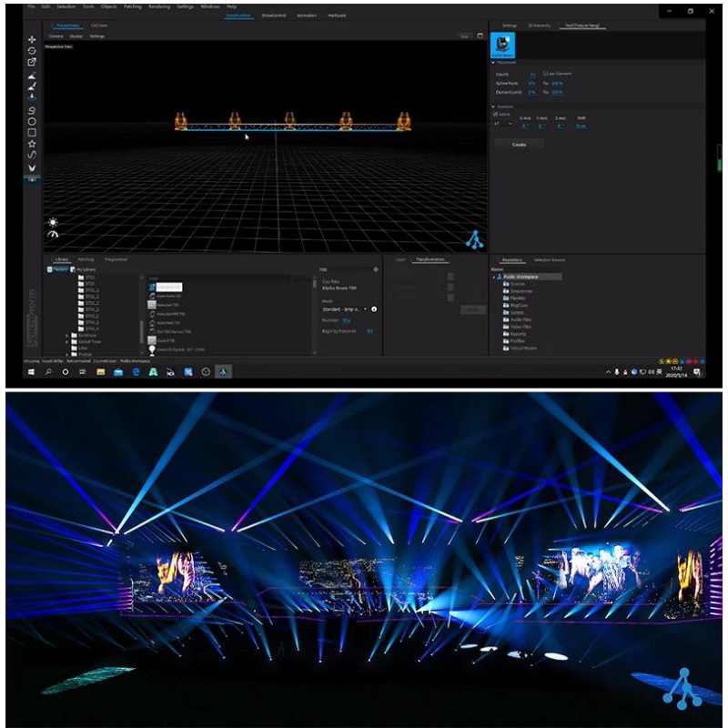Viewport: 728px width, 728px height.
Task: Select the move cross-arrows tool
Action: tap(32, 39)
